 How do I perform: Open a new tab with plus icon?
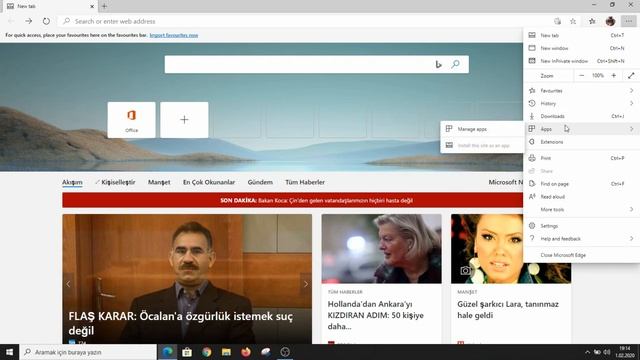coord(104,6)
